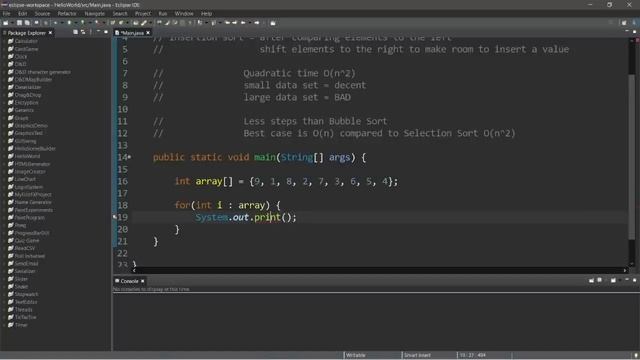Click 'Smart Insert' in the status bar
Screen dimensions: 640x360
[x=417, y=355]
